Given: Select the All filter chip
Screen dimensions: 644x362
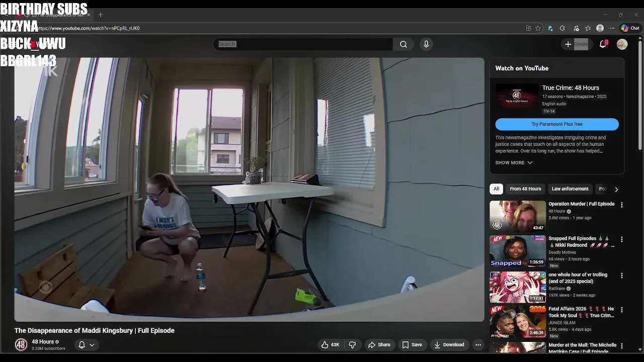Looking at the screenshot, I should pyautogui.click(x=496, y=189).
